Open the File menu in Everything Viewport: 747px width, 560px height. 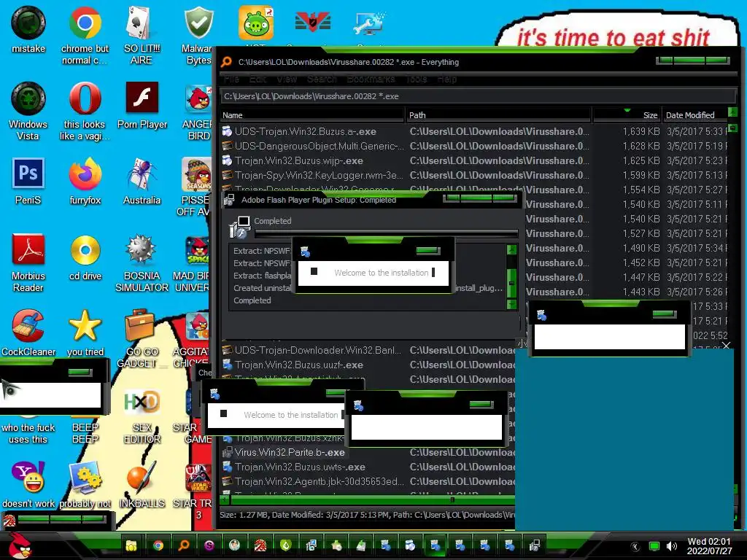click(231, 79)
